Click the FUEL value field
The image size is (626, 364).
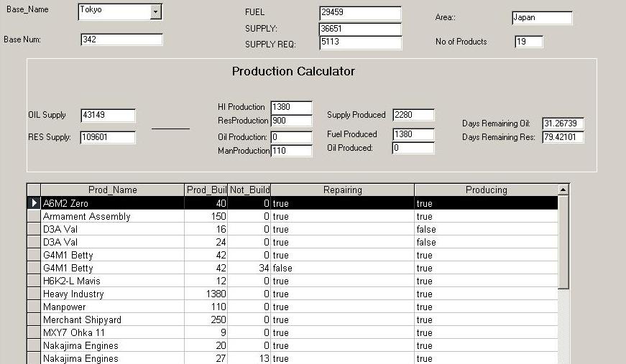tap(359, 14)
